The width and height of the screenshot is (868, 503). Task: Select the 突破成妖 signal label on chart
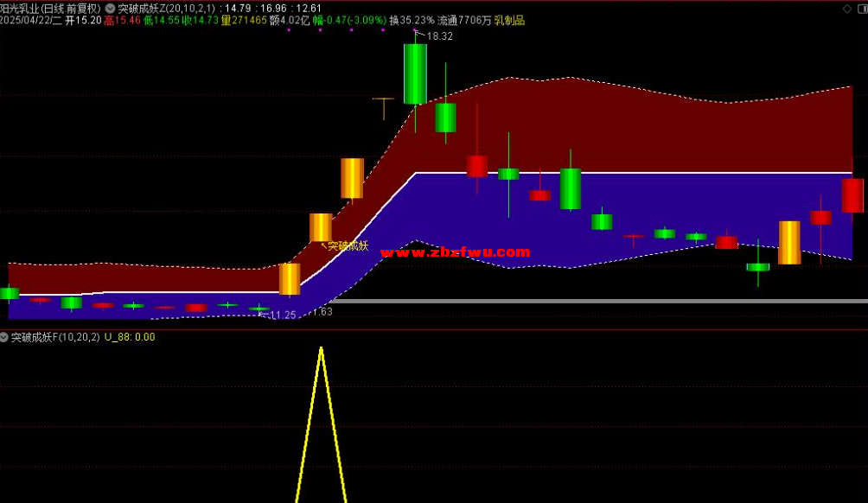point(347,246)
